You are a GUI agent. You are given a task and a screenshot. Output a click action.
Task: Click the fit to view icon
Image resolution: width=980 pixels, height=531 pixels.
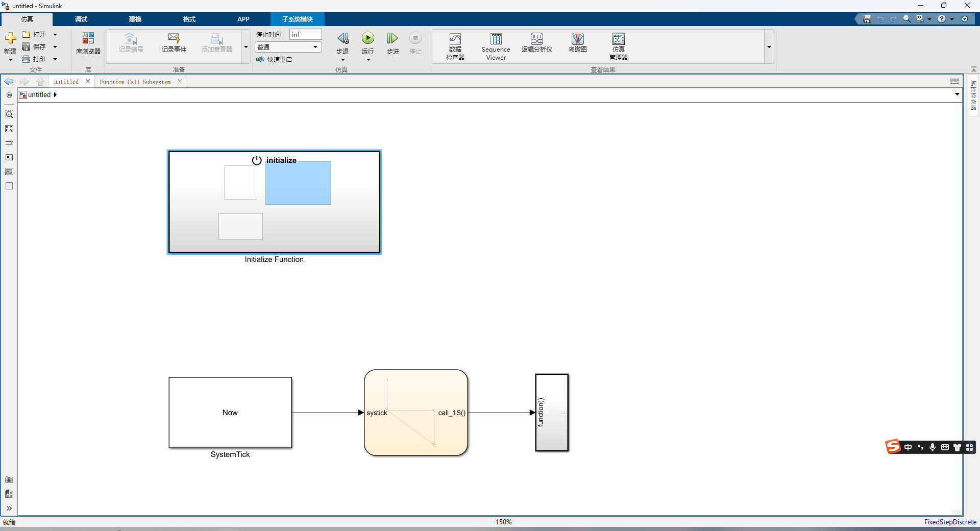pos(9,129)
